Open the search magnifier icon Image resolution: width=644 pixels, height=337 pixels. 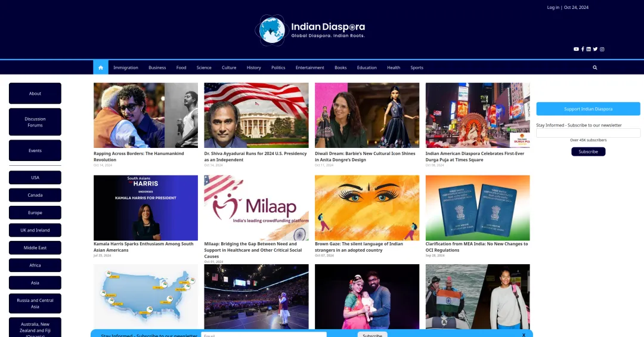click(595, 67)
